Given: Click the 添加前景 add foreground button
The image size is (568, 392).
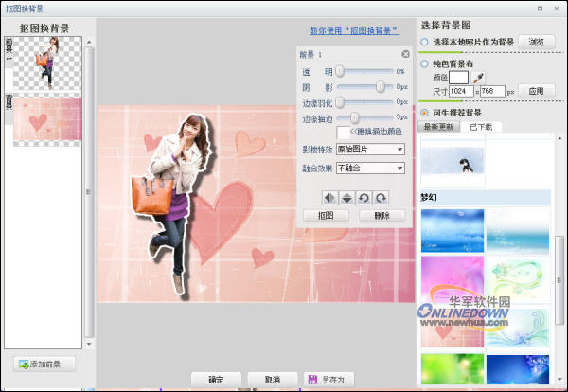Looking at the screenshot, I should point(44,364).
